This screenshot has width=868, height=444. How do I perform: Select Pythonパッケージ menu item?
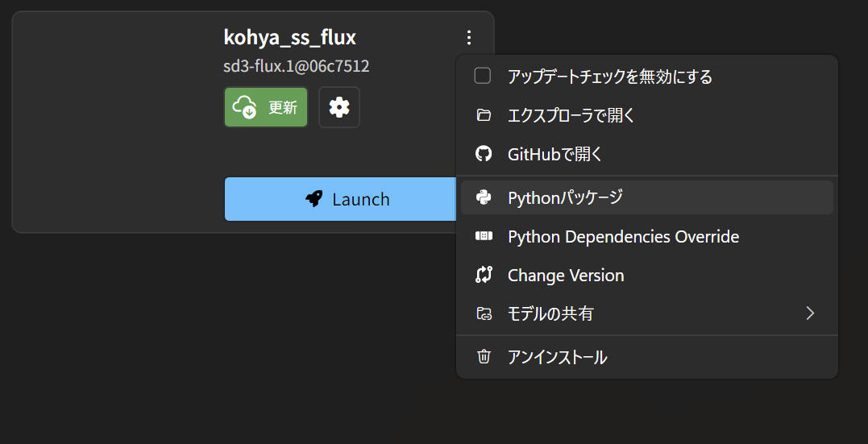(565, 197)
